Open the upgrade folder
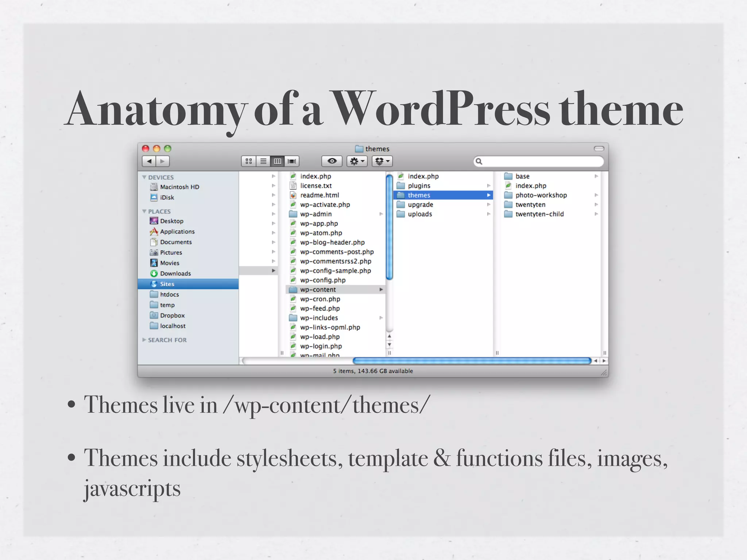747x560 pixels. click(x=415, y=205)
